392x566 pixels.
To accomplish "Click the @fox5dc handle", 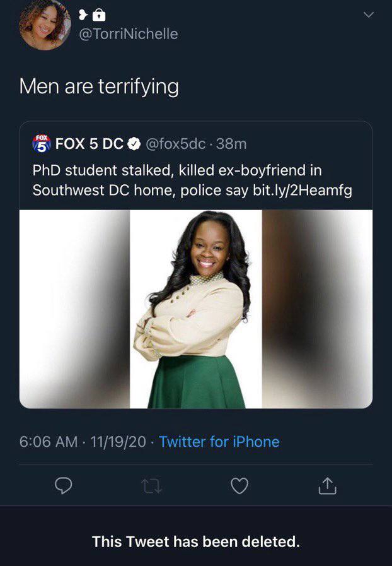I will point(175,144).
